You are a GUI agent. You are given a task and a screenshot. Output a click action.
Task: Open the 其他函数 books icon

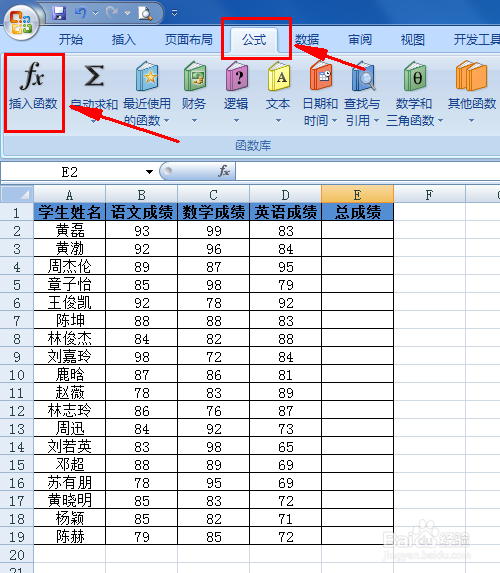coord(471,76)
